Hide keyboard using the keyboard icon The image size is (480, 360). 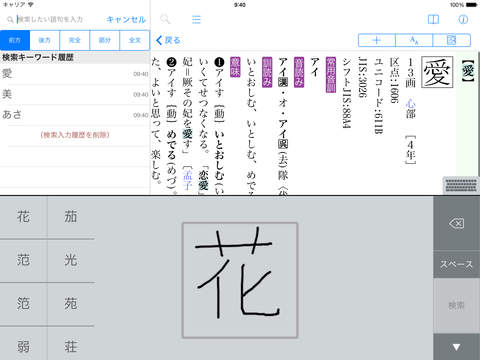(x=461, y=185)
